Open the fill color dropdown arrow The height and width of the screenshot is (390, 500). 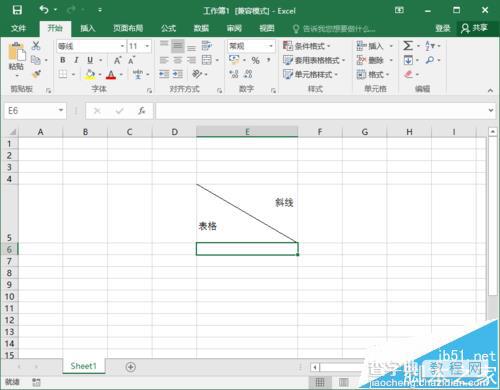pyautogui.click(x=100, y=74)
